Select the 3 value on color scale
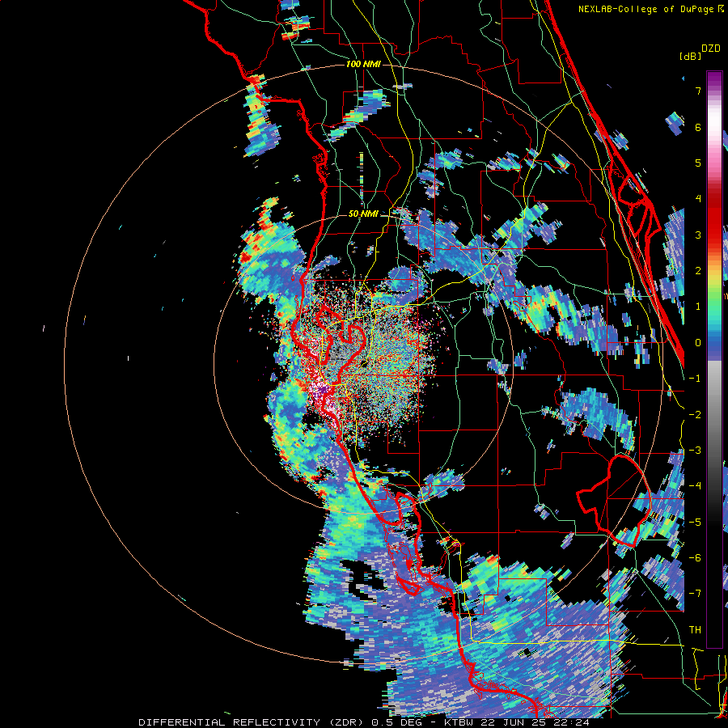 tap(698, 235)
